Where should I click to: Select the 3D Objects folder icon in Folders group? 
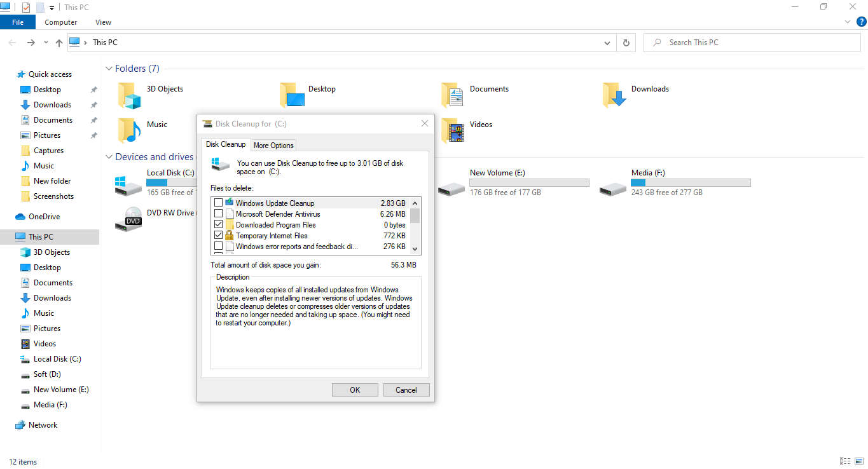129,95
